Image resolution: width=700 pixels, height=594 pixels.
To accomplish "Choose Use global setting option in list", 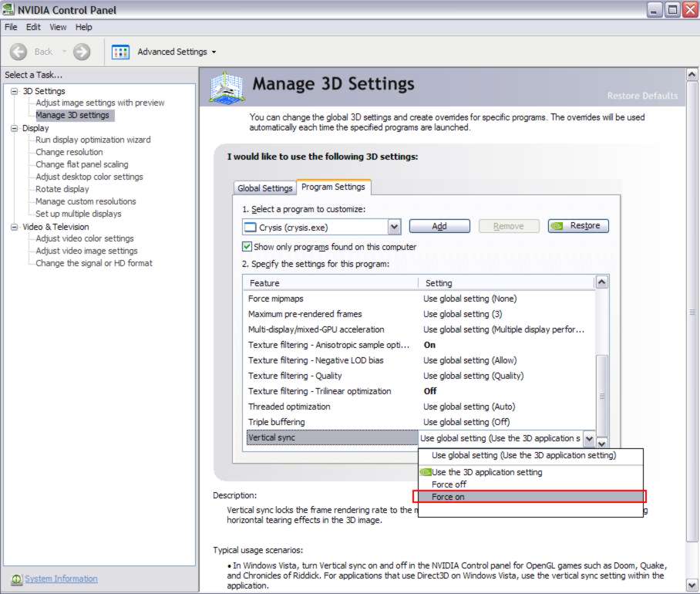I will [x=530, y=455].
